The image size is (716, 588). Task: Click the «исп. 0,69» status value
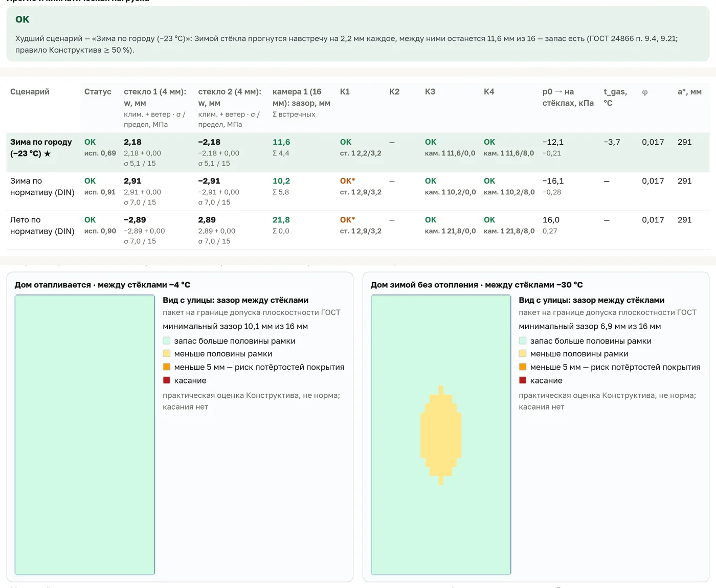click(100, 153)
